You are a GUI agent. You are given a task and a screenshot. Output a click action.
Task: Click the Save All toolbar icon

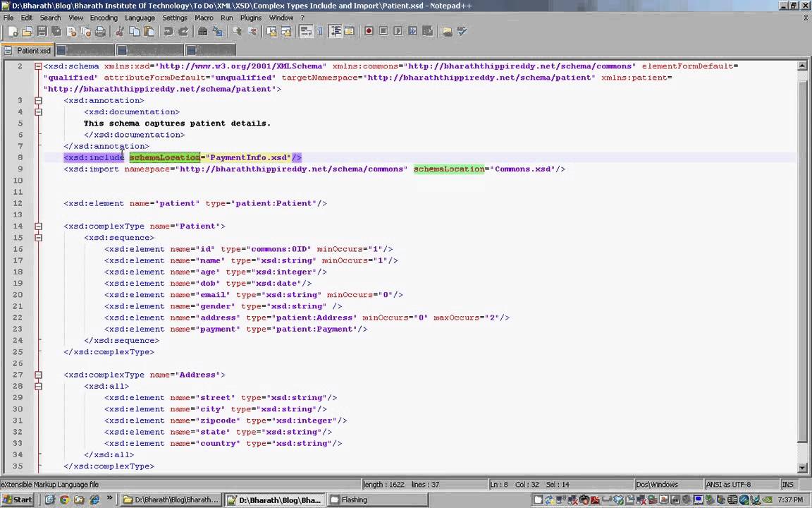click(x=56, y=32)
